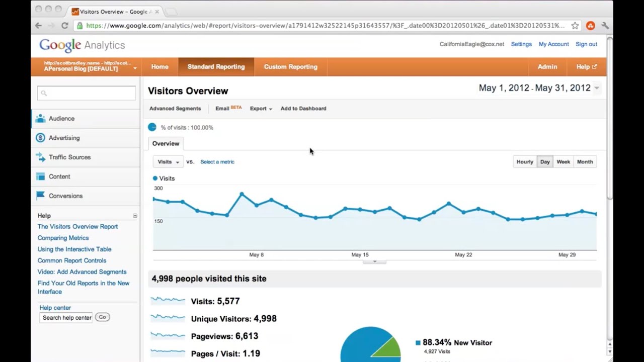Viewport: 644px width, 362px height.
Task: Click the search magnifier icon in sidebar
Action: 44,93
